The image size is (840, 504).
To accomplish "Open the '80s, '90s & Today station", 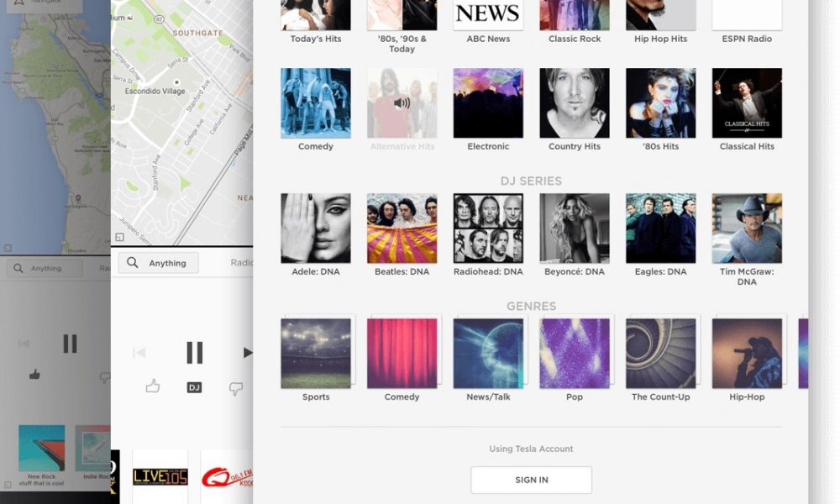I will (402, 27).
